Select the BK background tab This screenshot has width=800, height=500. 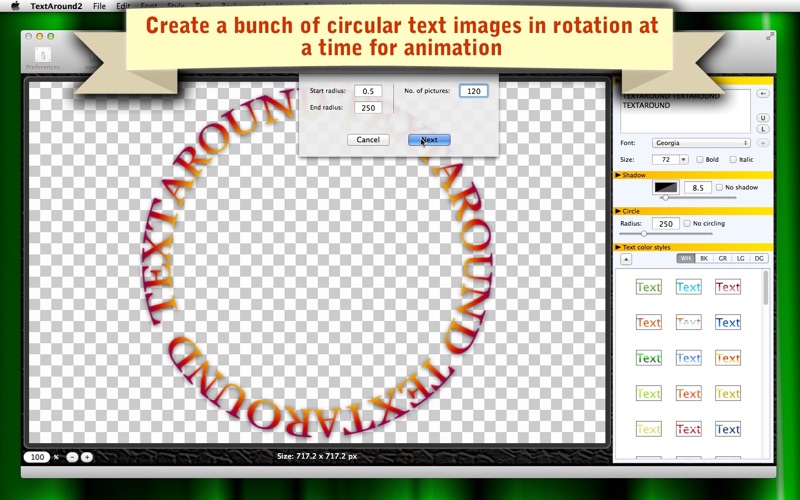click(x=704, y=259)
